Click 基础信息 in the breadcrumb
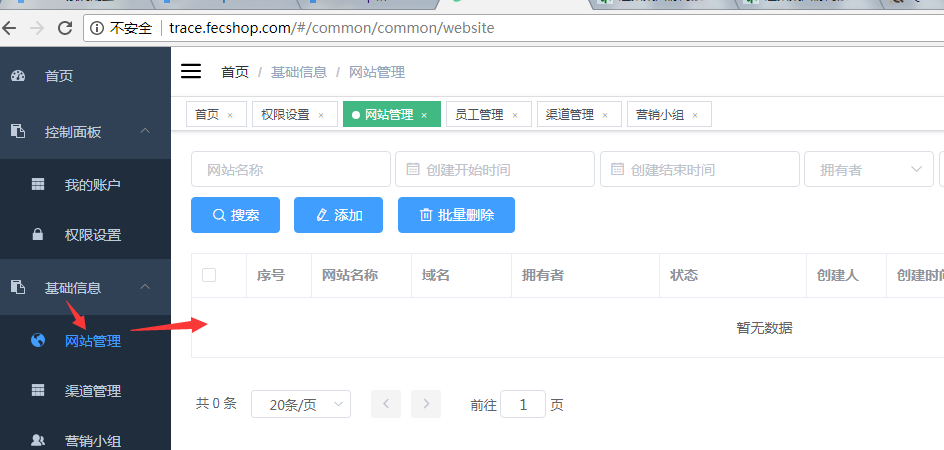The width and height of the screenshot is (944, 450). pyautogui.click(x=299, y=72)
